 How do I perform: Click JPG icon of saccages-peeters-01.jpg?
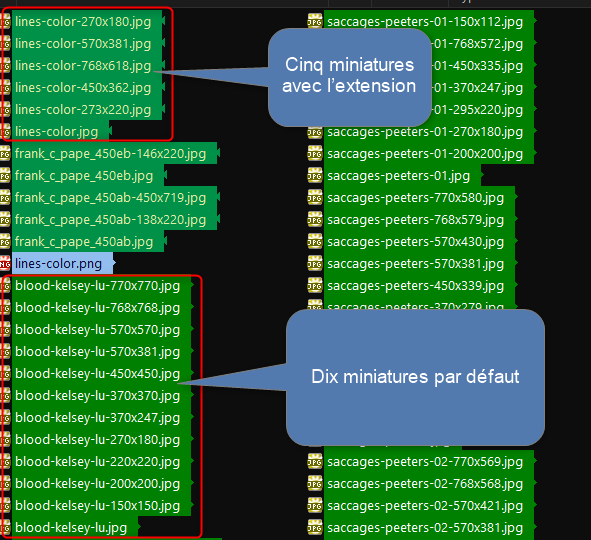click(x=315, y=176)
